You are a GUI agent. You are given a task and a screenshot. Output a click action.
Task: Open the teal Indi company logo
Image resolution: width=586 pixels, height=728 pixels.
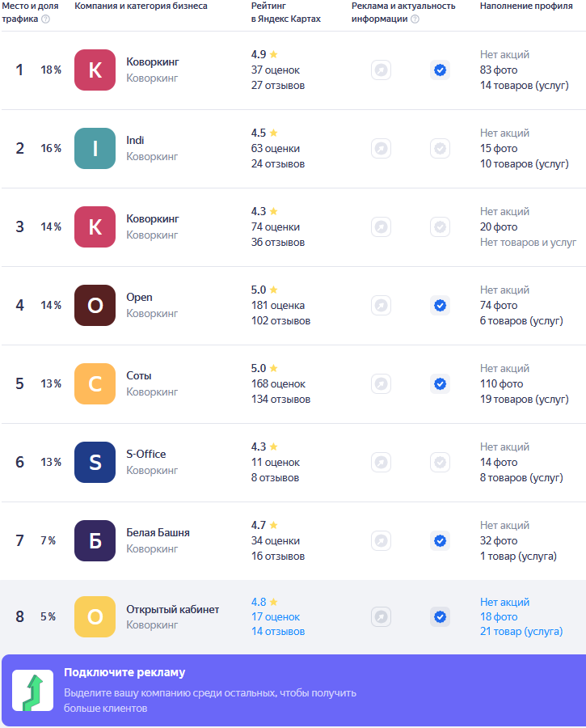[x=95, y=149]
